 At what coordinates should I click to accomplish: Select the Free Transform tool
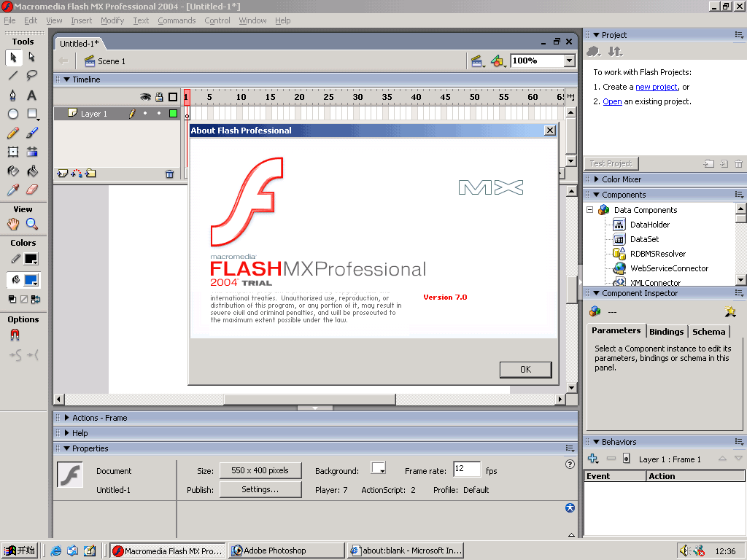point(13,152)
